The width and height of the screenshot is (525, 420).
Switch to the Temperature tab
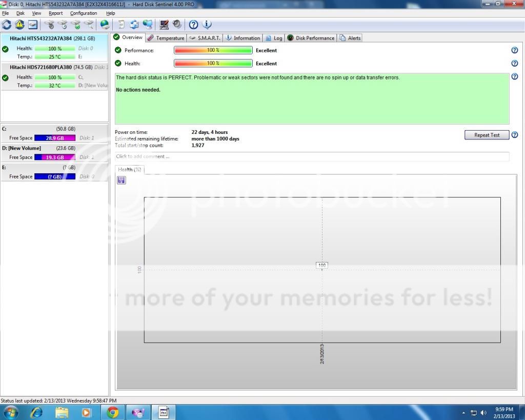point(166,38)
